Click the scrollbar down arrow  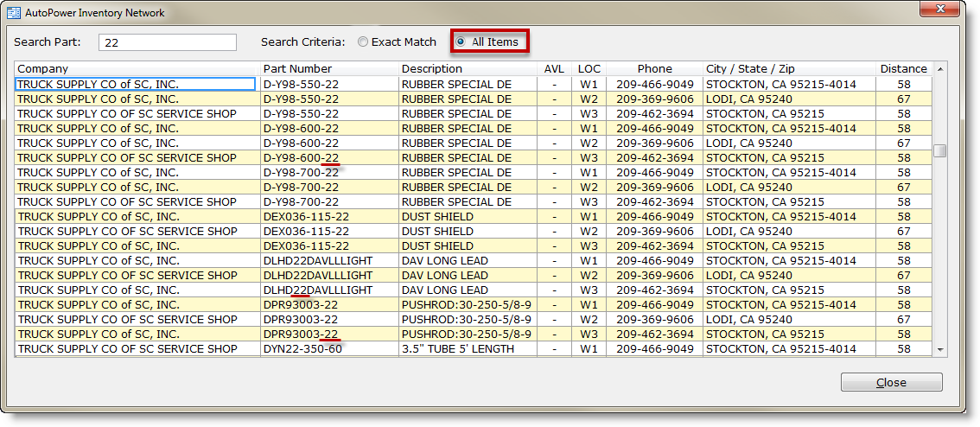(939, 350)
